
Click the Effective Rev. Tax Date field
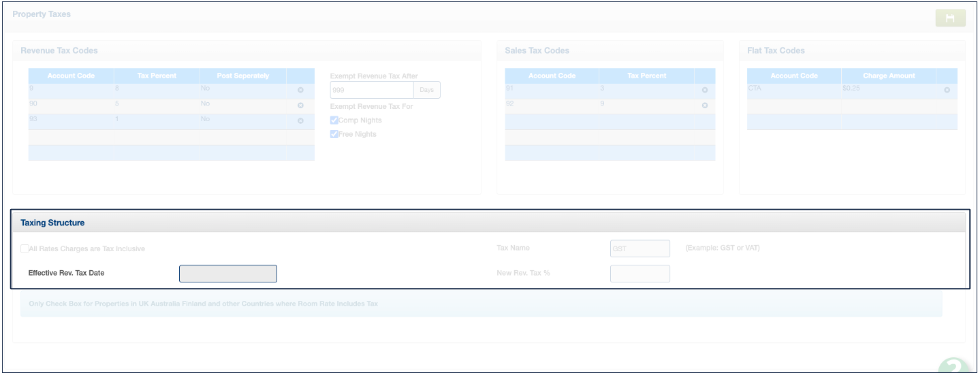pyautogui.click(x=227, y=274)
